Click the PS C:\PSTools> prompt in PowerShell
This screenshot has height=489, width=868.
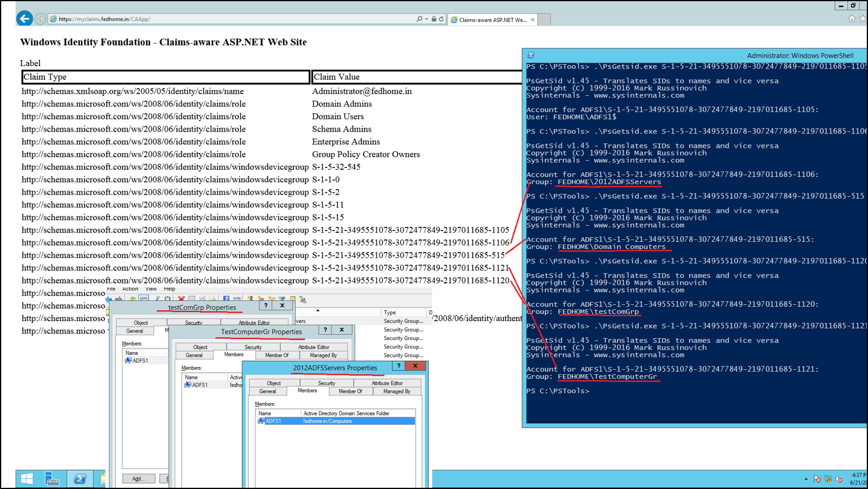pos(558,391)
